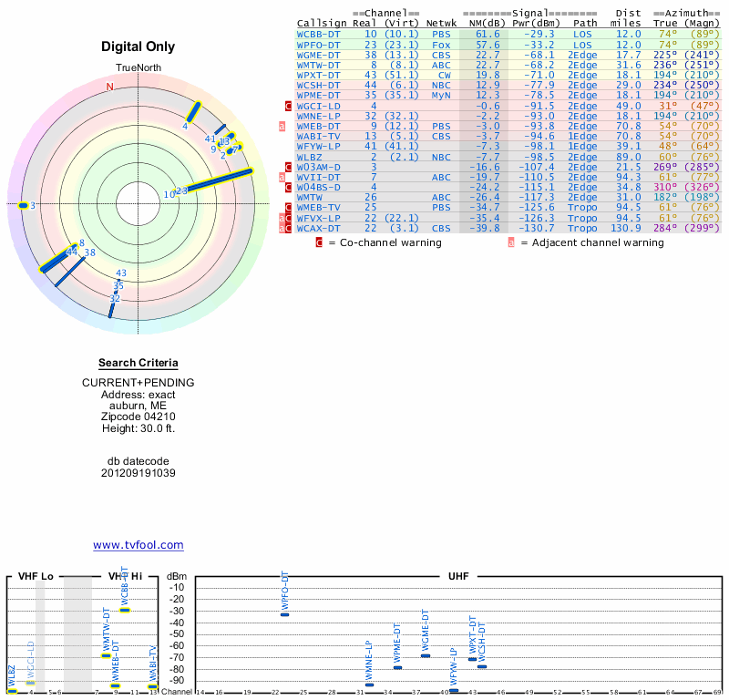Click the co-channel warning icon beside WGCI-LD

(x=289, y=106)
